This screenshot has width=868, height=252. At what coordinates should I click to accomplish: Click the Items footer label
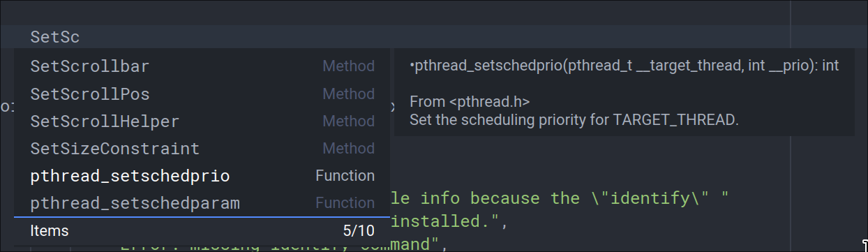[x=50, y=230]
